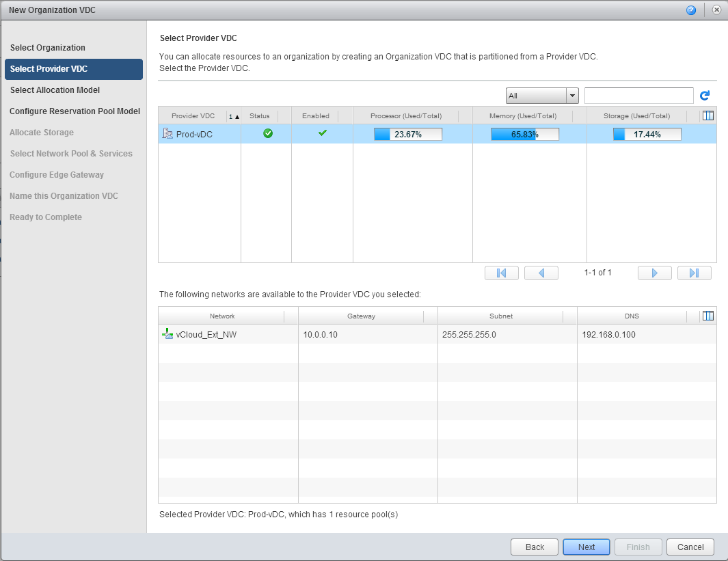728x561 pixels.
Task: Jump to last page of results
Action: [694, 273]
